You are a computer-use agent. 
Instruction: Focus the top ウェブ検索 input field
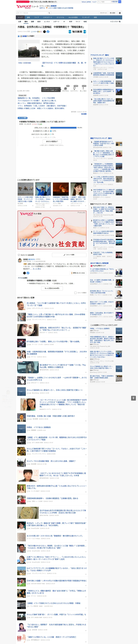[x=104, y=2]
